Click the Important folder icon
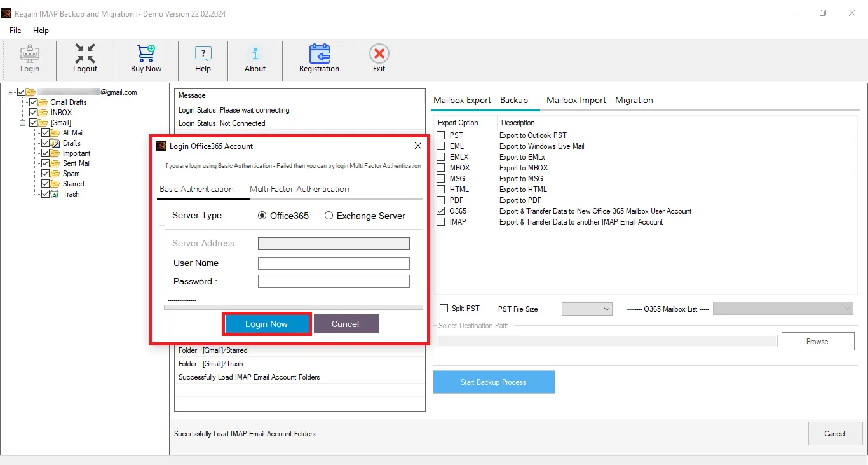The height and width of the screenshot is (465, 868). (x=55, y=153)
